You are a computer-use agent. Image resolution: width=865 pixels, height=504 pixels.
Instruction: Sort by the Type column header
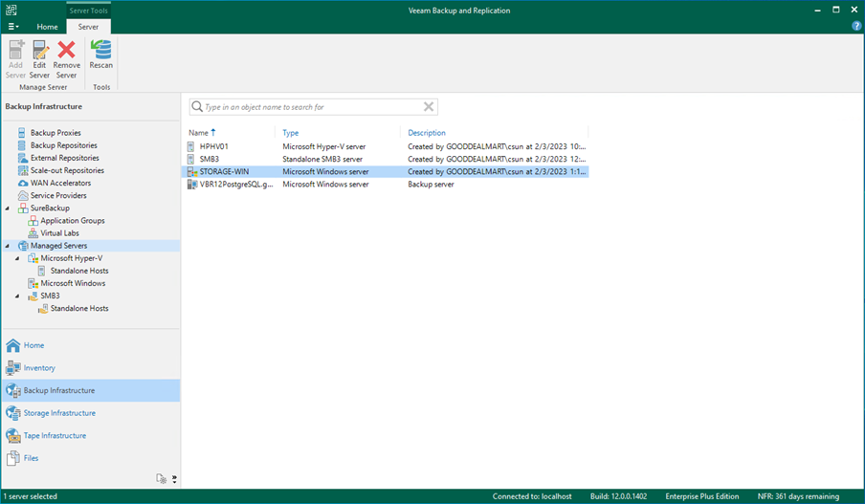(290, 133)
